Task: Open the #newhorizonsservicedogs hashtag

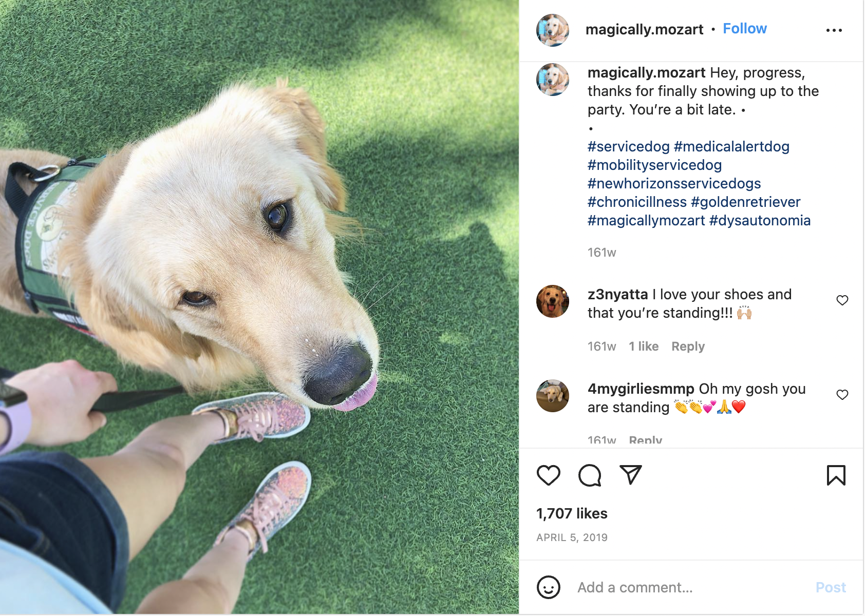Action: pos(674,184)
